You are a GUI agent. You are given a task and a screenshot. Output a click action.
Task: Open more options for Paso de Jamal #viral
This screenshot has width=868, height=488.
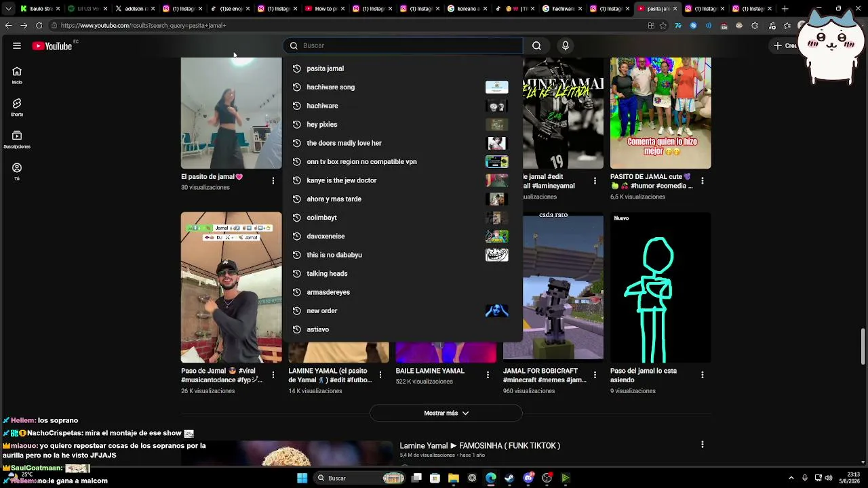273,375
